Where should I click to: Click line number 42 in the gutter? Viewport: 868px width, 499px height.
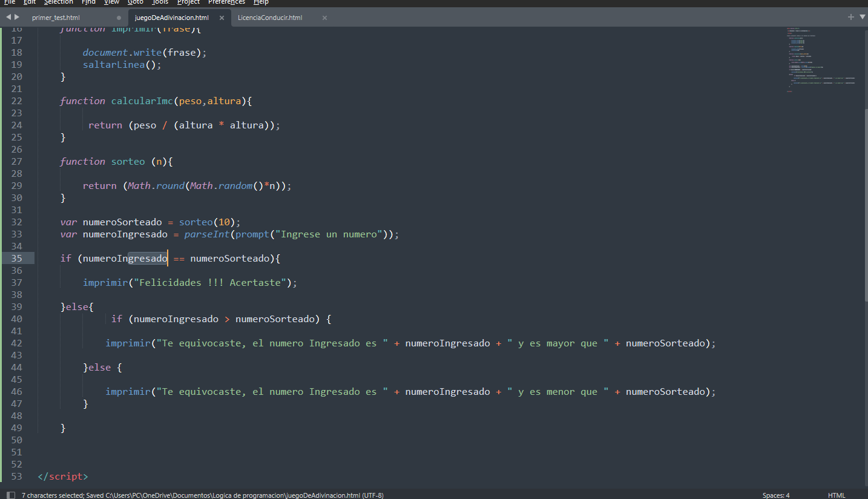pyautogui.click(x=16, y=343)
